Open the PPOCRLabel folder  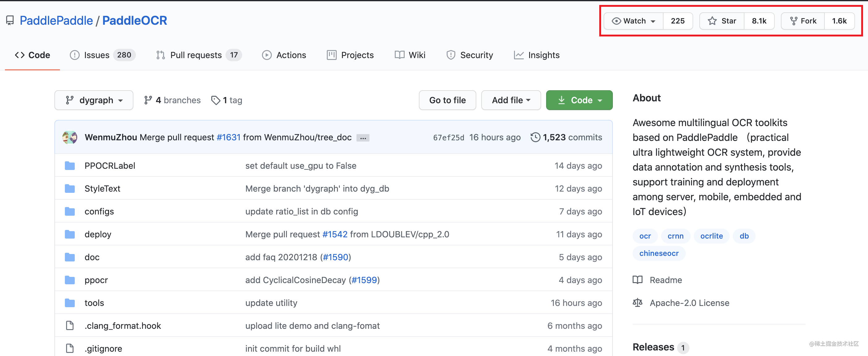tap(110, 166)
